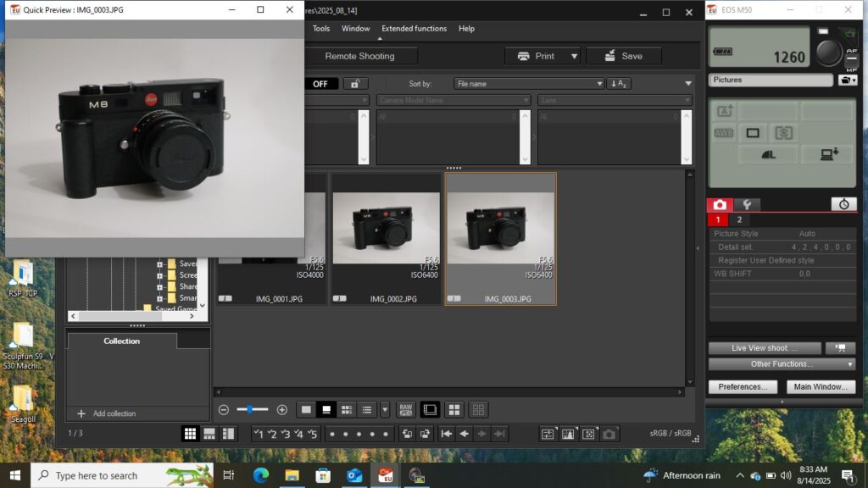The image size is (868, 488).
Task: Select the IMG_0001.JPG thumbnail
Action: (271, 239)
